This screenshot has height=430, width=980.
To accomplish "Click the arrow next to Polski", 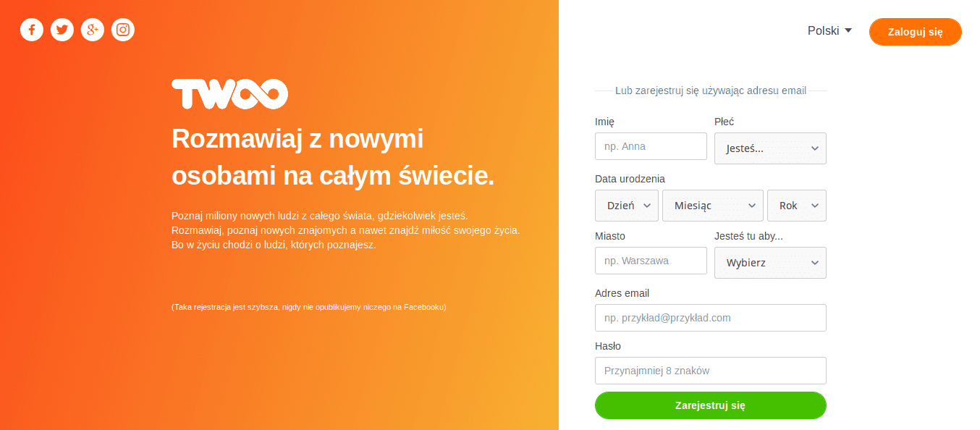I will [848, 30].
